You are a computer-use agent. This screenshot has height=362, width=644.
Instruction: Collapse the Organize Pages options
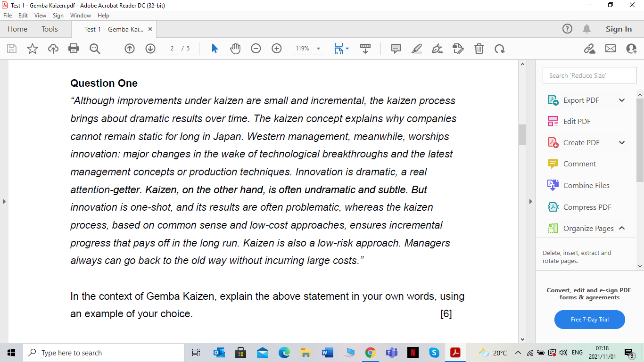coord(621,228)
